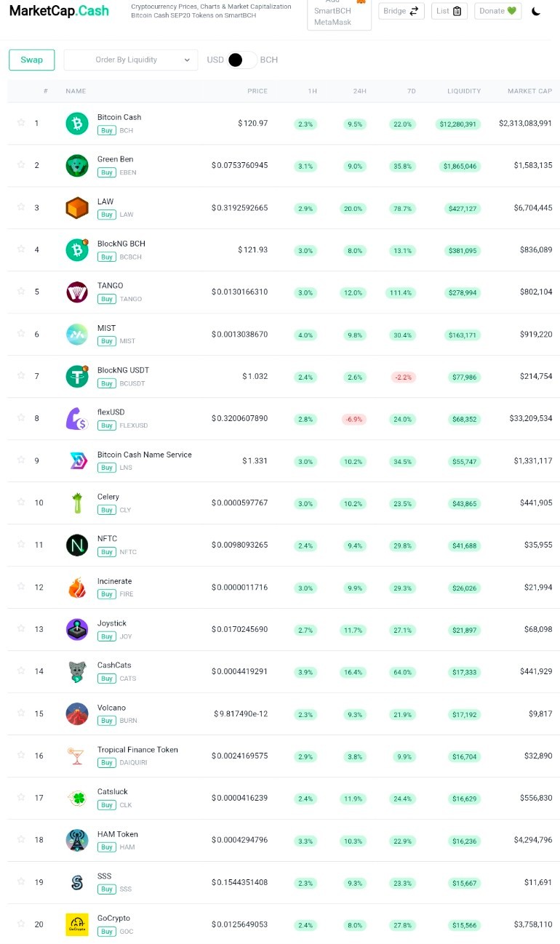Open the Celery token icon

[77, 503]
